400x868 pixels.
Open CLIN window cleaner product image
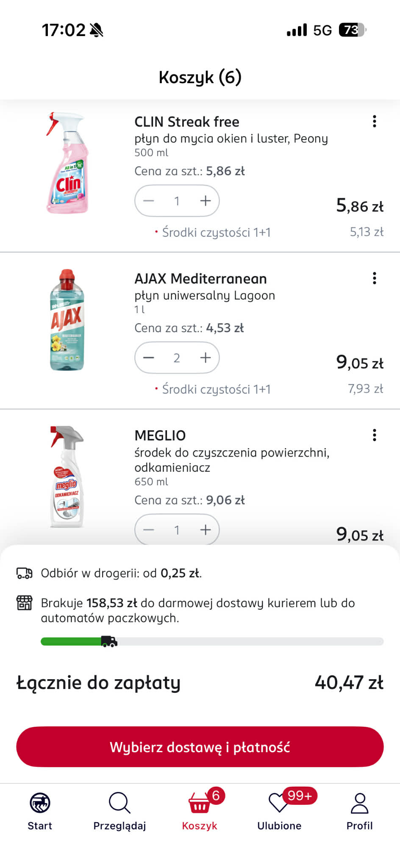coord(67,163)
